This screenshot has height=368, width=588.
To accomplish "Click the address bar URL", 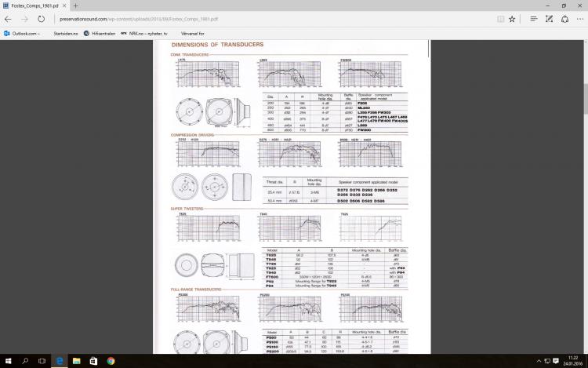I will click(138, 19).
